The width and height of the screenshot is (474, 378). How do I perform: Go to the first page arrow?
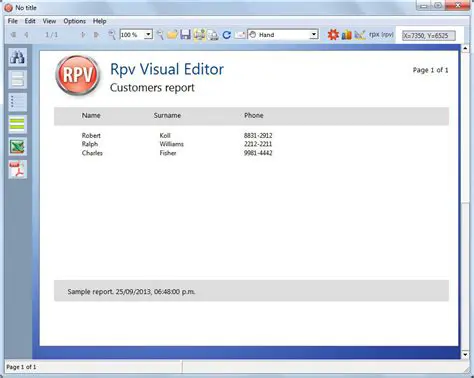click(x=13, y=35)
